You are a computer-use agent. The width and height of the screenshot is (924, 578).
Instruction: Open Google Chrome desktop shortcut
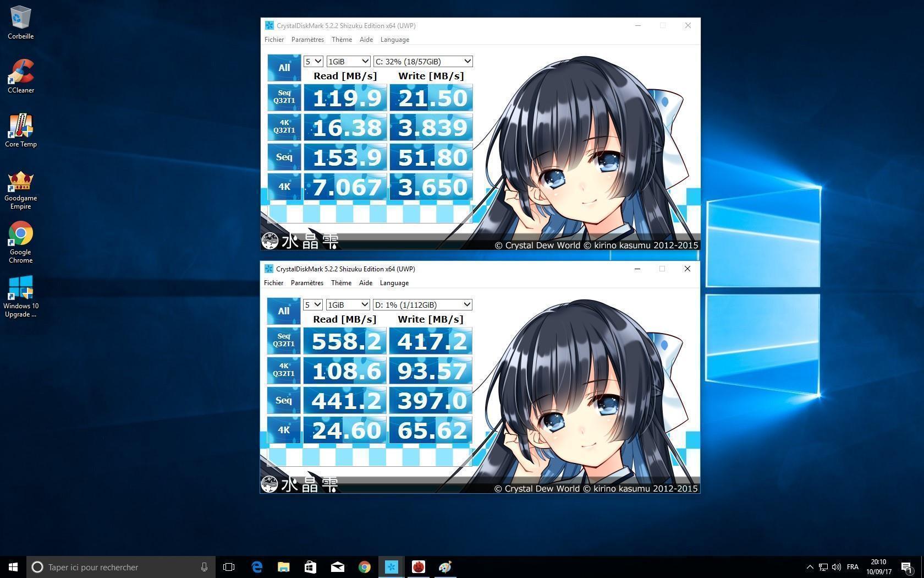coord(21,238)
